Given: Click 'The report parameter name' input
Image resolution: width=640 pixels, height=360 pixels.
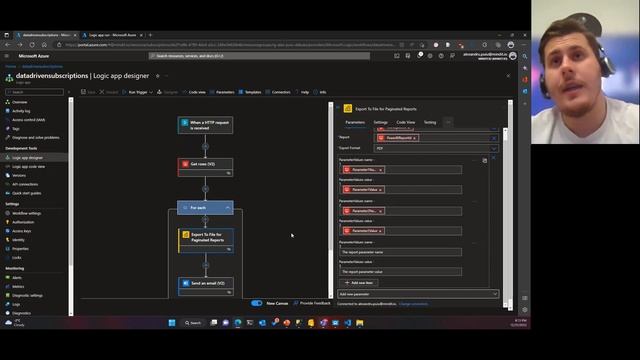Looking at the screenshot, I should [x=401, y=252].
